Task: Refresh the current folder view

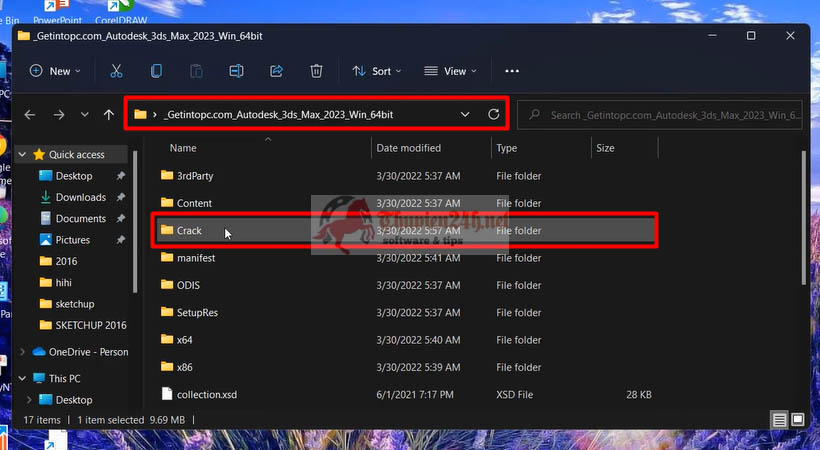Action: (493, 115)
